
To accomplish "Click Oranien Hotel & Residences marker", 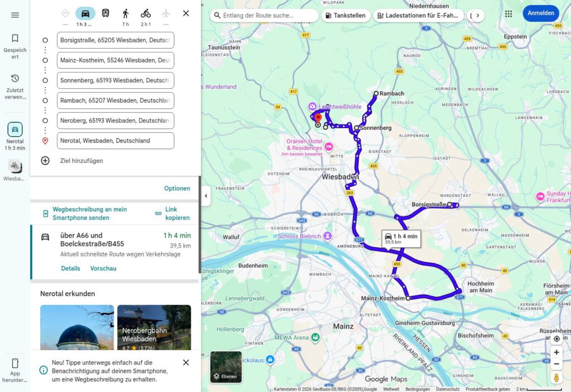I will (329, 147).
